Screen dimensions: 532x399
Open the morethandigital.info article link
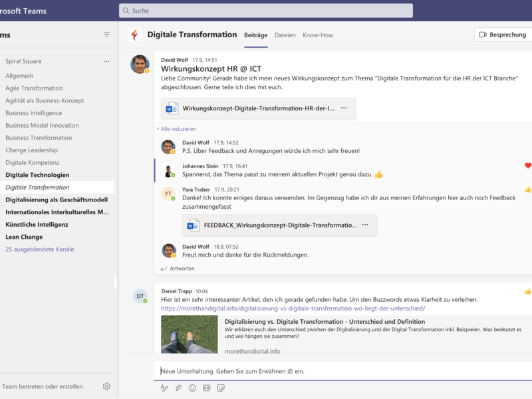293,309
